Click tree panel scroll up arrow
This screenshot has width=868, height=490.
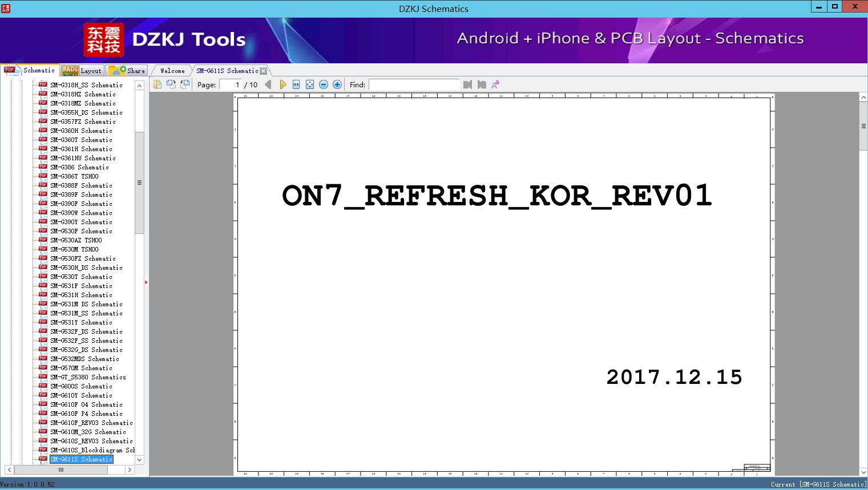tap(139, 86)
